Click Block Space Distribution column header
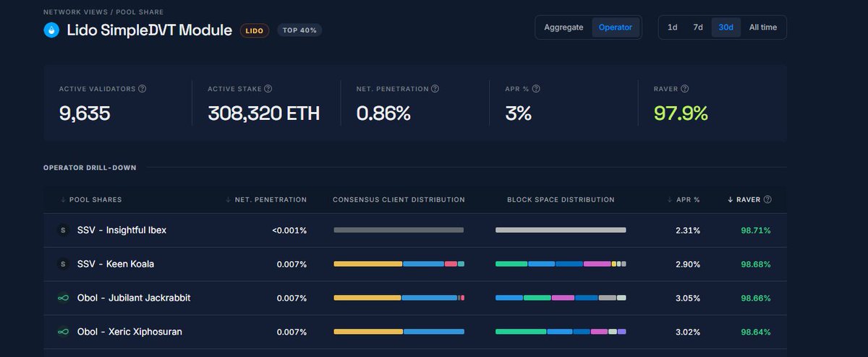Viewport: 868px width, 357px height. tap(561, 199)
